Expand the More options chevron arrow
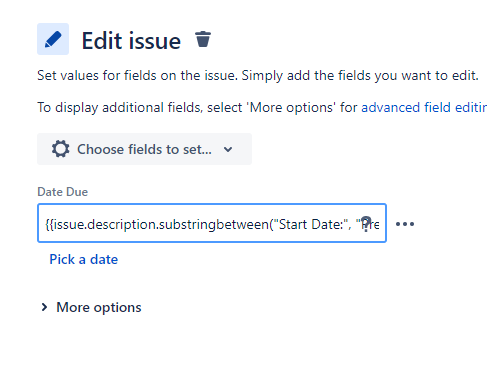The width and height of the screenshot is (487, 378). [x=44, y=307]
